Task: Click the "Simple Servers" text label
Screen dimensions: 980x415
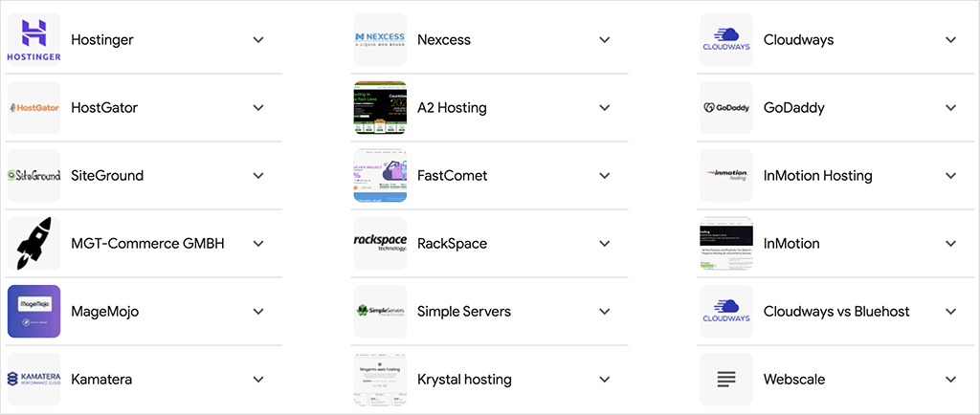Action: (x=464, y=312)
